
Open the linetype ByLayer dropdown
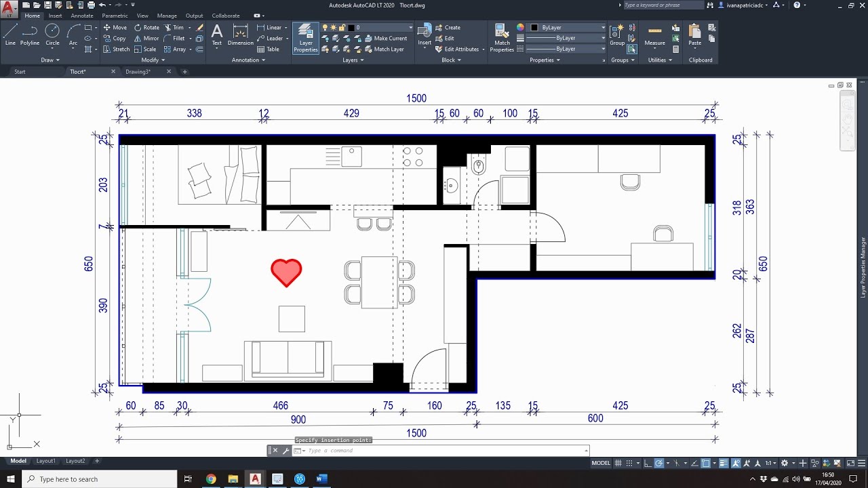(566, 49)
